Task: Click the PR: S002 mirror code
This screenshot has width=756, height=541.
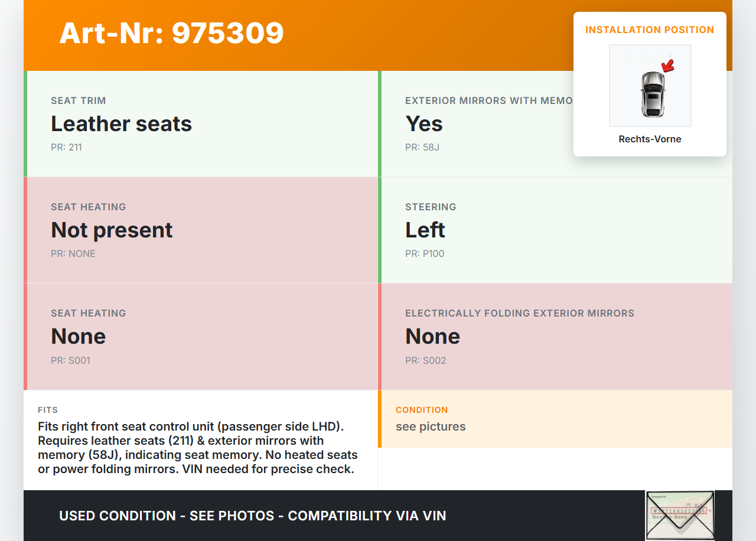Action: (x=426, y=360)
